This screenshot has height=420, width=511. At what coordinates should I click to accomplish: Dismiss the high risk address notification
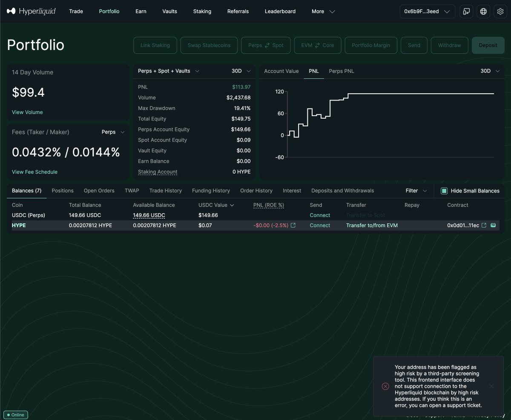point(491,386)
